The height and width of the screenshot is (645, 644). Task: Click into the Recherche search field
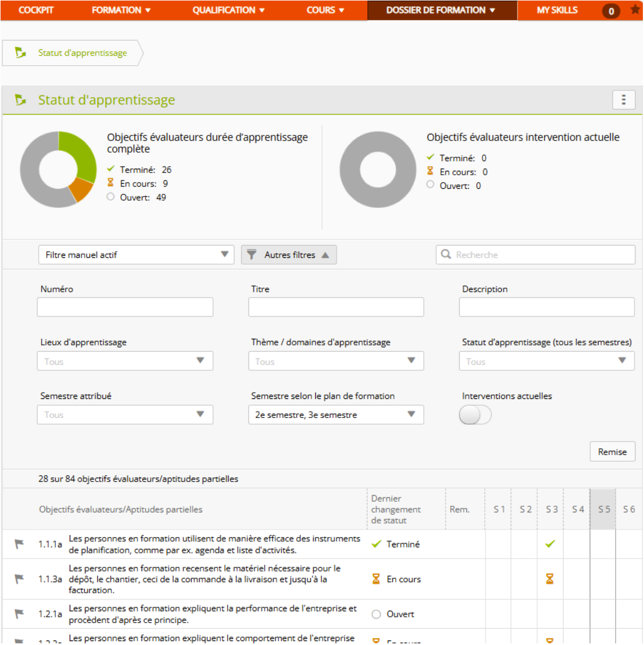(542, 255)
